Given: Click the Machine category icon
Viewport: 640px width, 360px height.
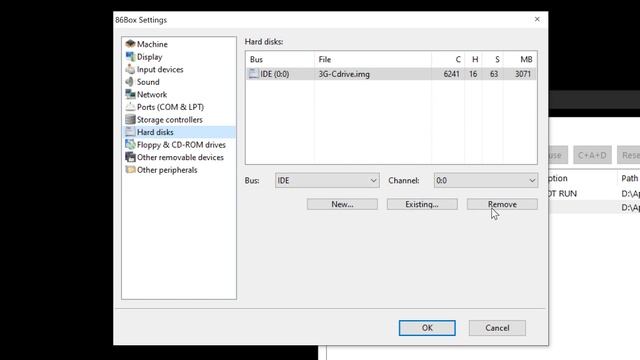Looking at the screenshot, I should click(x=130, y=44).
